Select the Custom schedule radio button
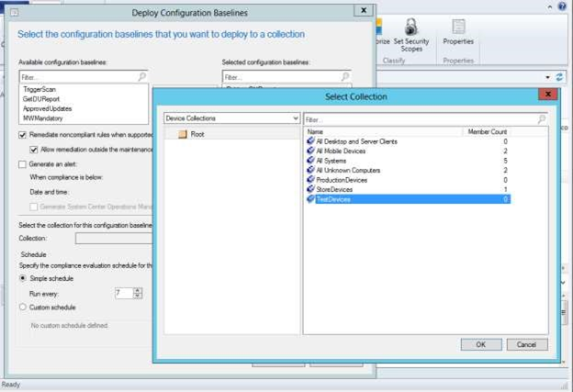The height and width of the screenshot is (392, 573). click(x=23, y=308)
